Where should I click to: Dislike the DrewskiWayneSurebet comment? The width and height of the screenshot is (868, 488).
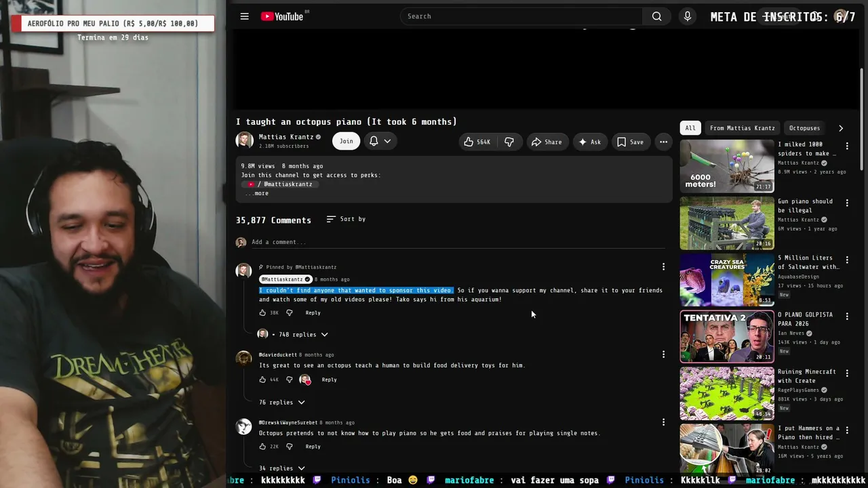tap(290, 447)
